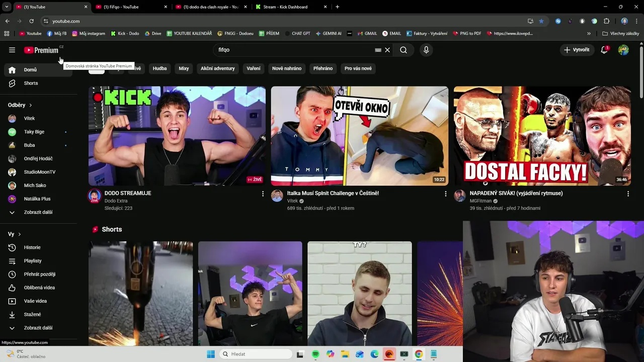644x362 pixels.
Task: Select the Hudba filter chip
Action: point(159,68)
